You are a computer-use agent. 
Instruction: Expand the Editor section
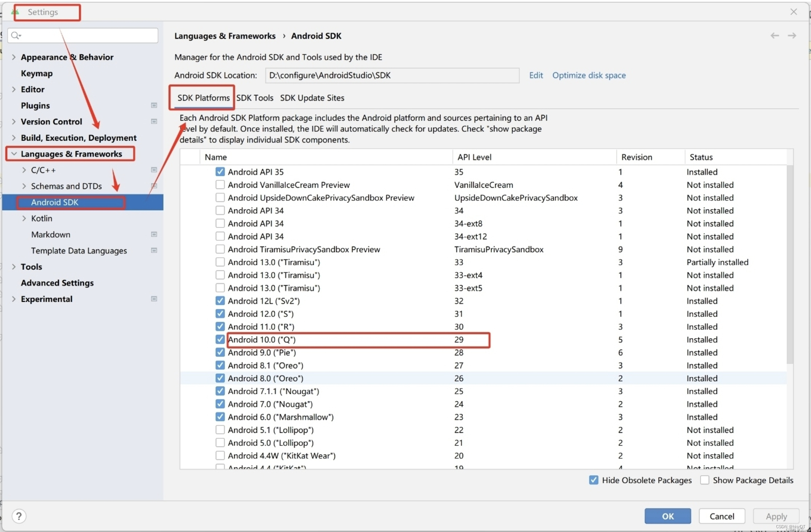coord(14,89)
